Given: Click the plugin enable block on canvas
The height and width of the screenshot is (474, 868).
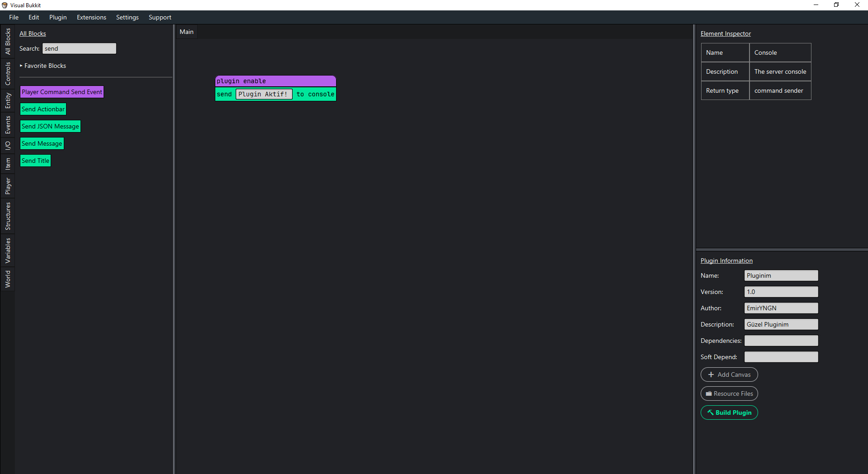Looking at the screenshot, I should (275, 81).
